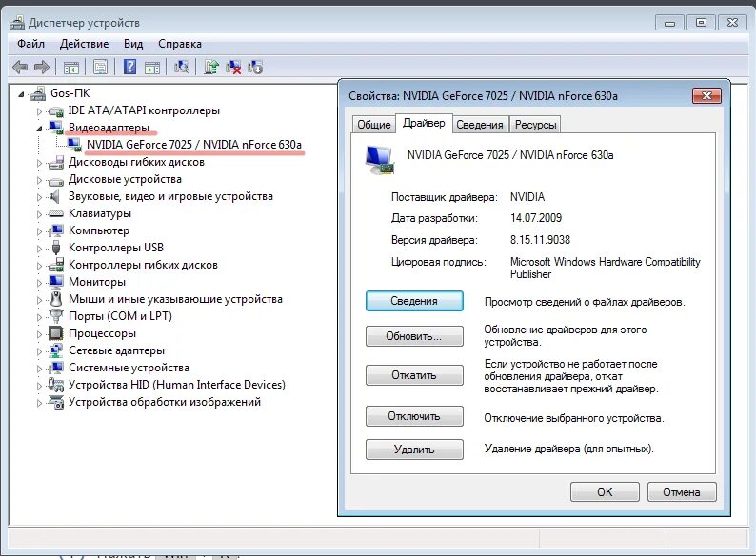Confirm with the OK button
This screenshot has width=756, height=560.
point(605,492)
